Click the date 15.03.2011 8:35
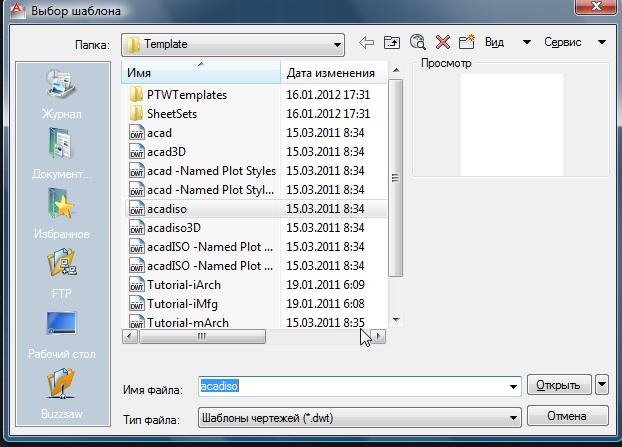Viewport: 622px width, 447px height. (325, 322)
